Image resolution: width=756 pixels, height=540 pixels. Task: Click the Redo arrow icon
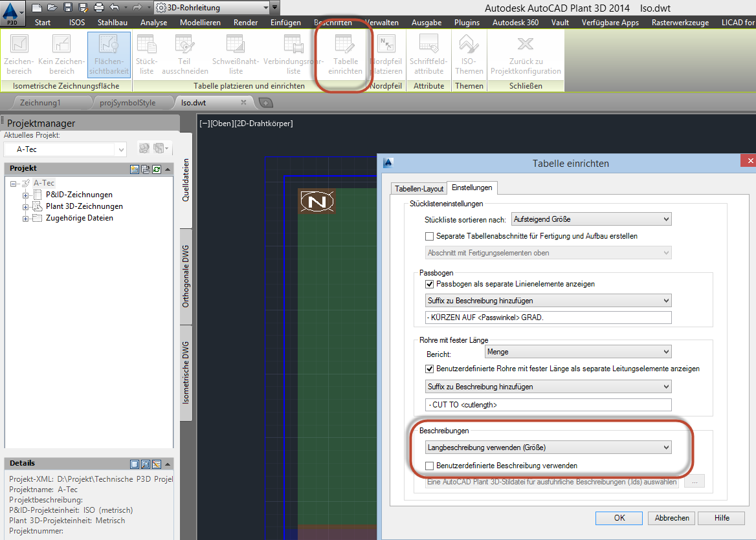(x=137, y=7)
